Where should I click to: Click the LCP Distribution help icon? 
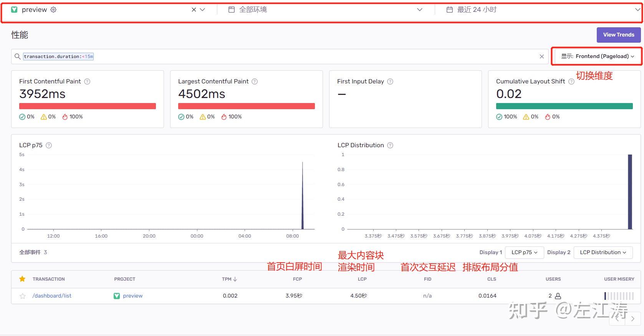tap(390, 145)
